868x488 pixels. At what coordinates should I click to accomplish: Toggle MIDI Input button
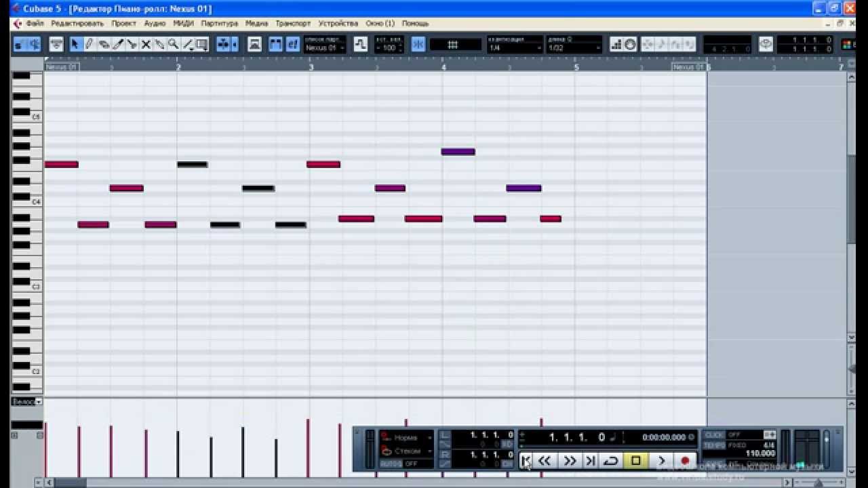(631, 44)
